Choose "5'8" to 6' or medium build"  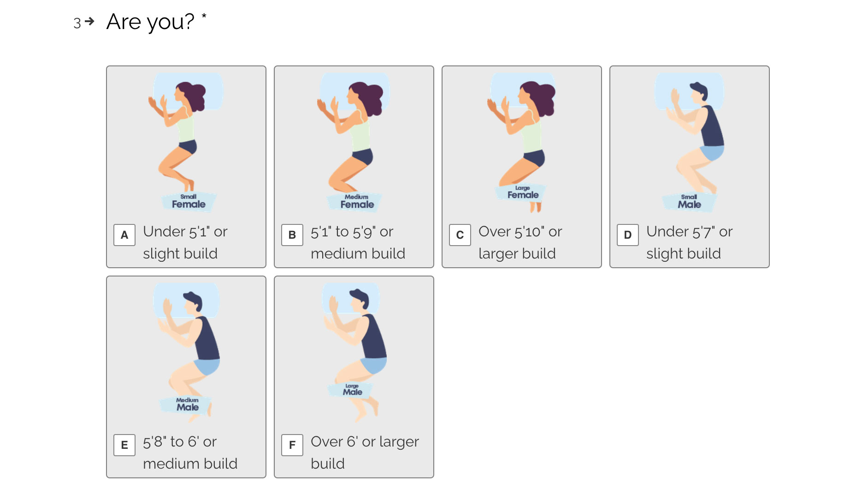[x=190, y=453]
